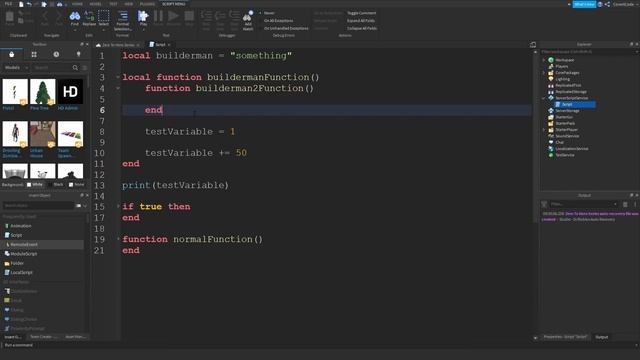Screen dimensions: 640x360
Task: Click the share icon in top right
Action: [x=607, y=4]
